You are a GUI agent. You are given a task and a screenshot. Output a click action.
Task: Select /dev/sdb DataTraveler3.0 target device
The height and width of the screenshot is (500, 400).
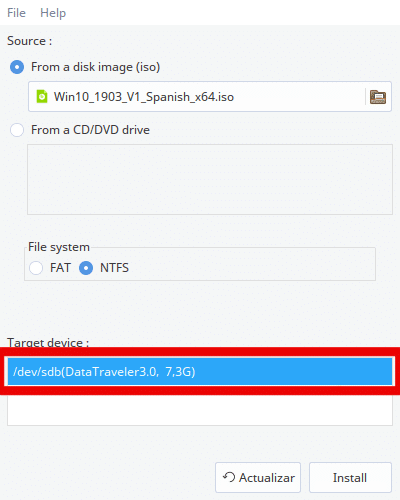tap(200, 371)
